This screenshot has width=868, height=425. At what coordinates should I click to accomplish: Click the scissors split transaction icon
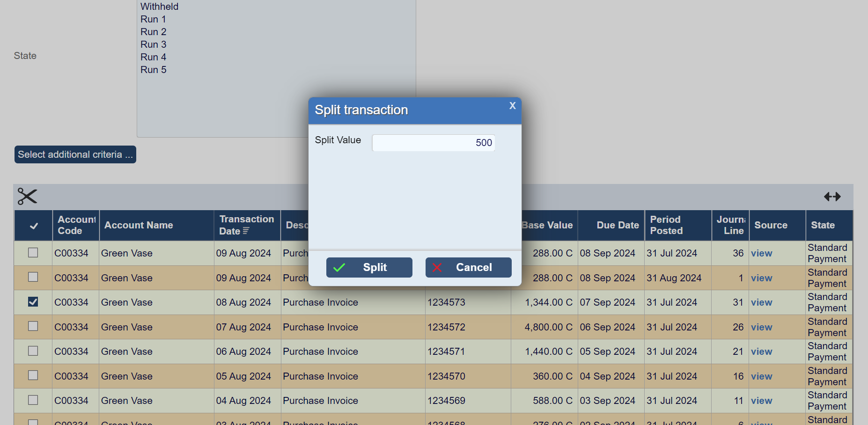tap(27, 197)
